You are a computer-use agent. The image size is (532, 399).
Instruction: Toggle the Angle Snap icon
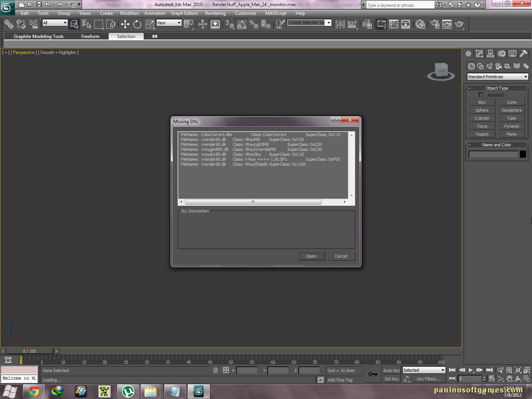click(242, 24)
